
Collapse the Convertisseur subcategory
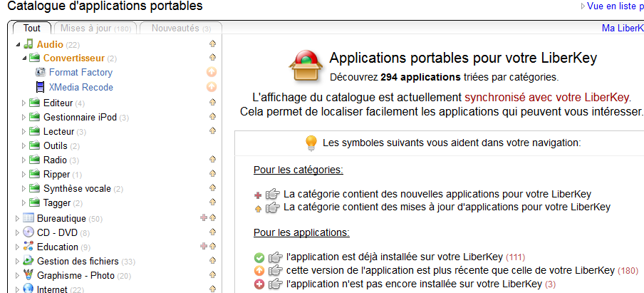(x=25, y=58)
